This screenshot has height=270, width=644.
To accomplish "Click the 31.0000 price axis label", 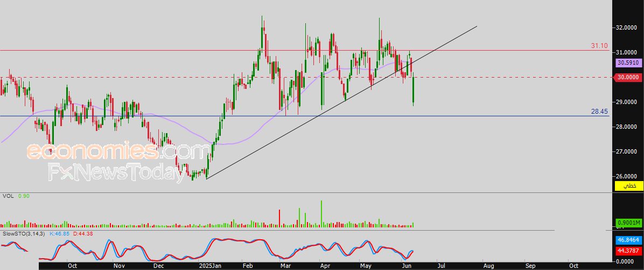I will pos(626,53).
